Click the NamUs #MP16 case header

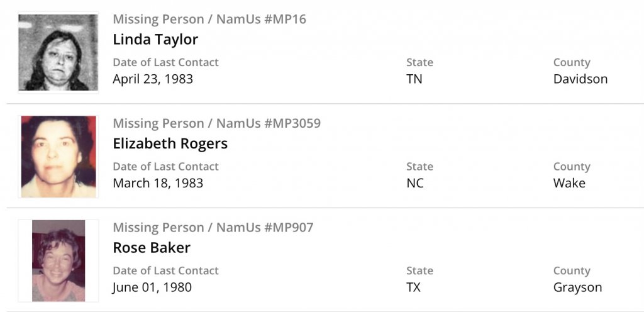(x=209, y=19)
